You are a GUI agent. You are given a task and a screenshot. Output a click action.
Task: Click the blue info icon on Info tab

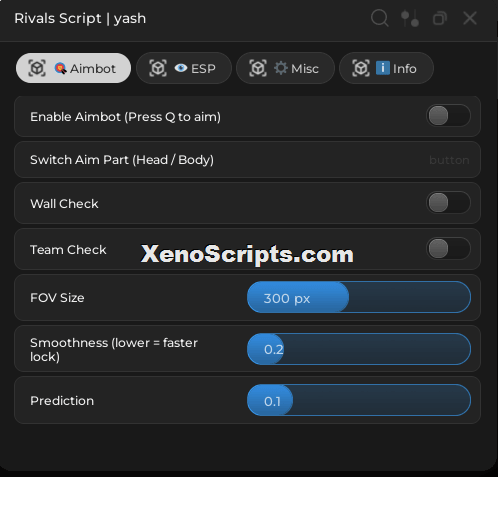click(x=383, y=68)
